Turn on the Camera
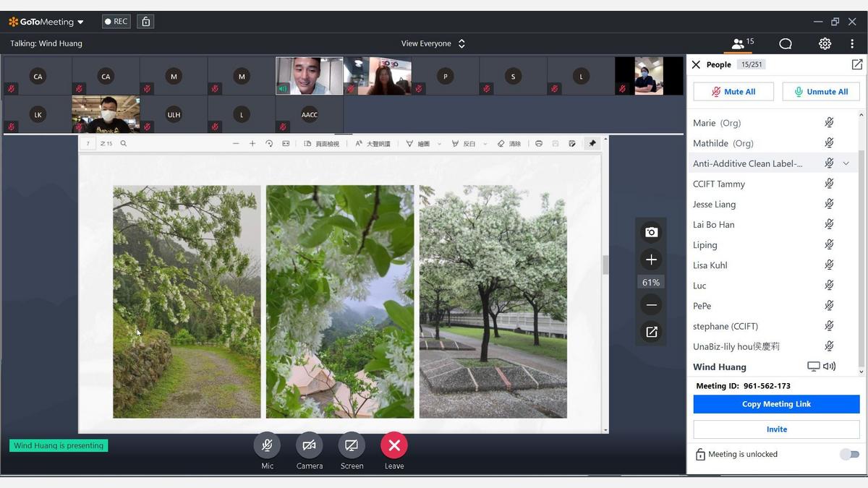 tap(309, 445)
